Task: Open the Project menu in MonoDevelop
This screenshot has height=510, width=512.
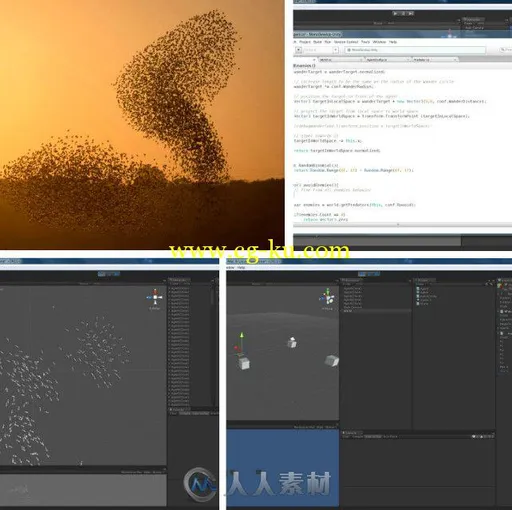Action: pyautogui.click(x=305, y=42)
